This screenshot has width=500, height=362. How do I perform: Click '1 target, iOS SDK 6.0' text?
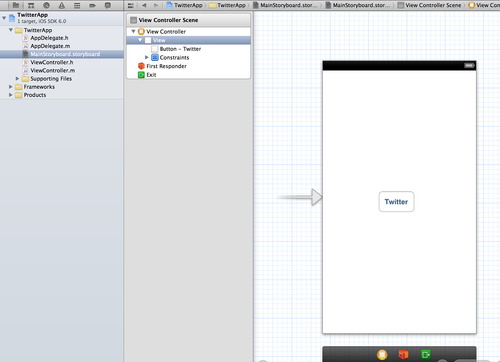pos(42,21)
